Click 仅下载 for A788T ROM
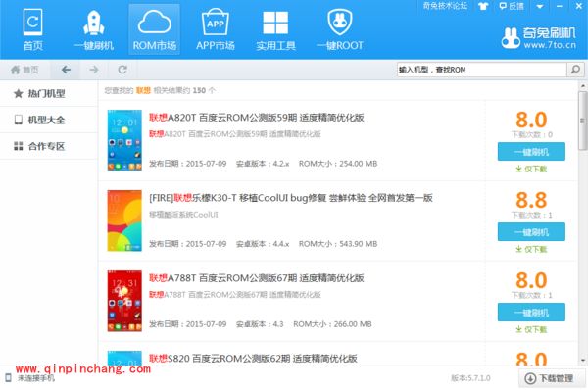The width and height of the screenshot is (588, 390). click(x=531, y=329)
